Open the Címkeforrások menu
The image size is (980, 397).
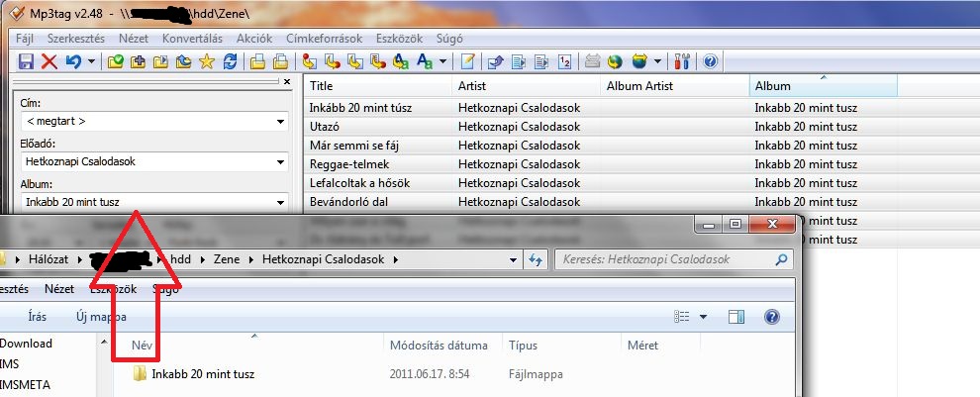pos(326,38)
